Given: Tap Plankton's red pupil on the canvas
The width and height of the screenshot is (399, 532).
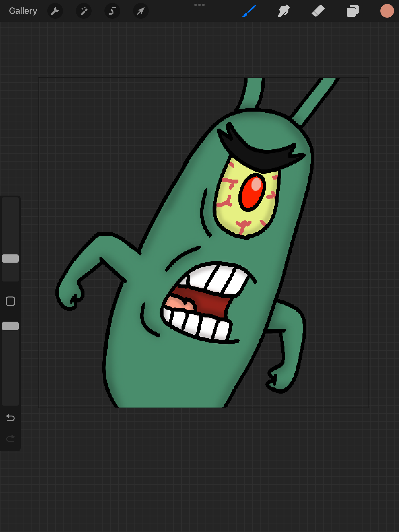Looking at the screenshot, I should pyautogui.click(x=252, y=192).
